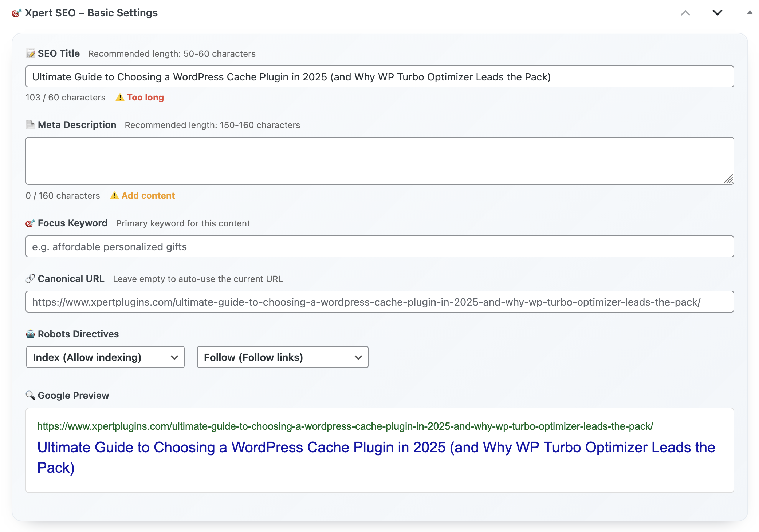
Task: Click the 103 / 60 characters counter
Action: click(x=66, y=98)
